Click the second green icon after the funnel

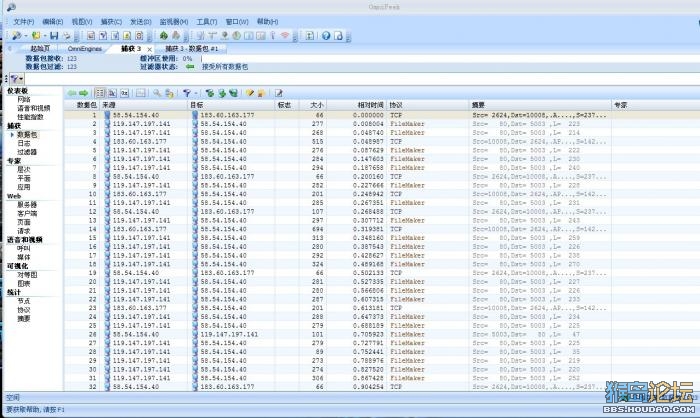(221, 93)
